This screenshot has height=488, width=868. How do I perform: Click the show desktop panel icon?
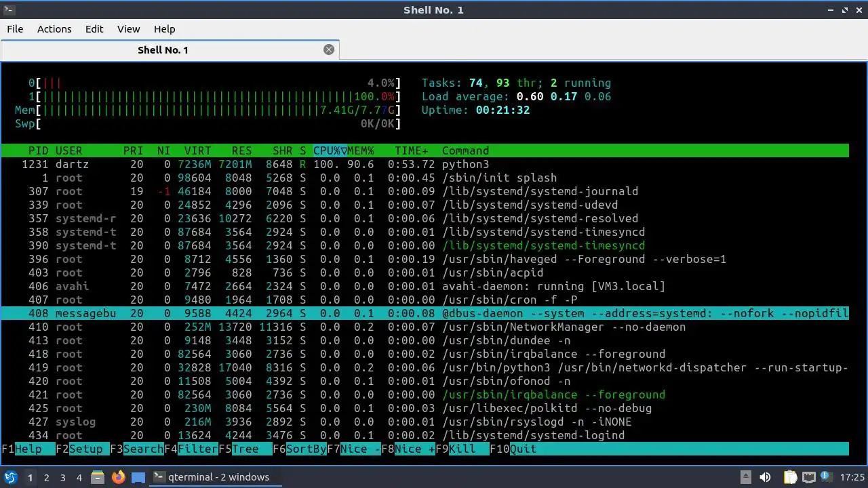[x=138, y=477]
